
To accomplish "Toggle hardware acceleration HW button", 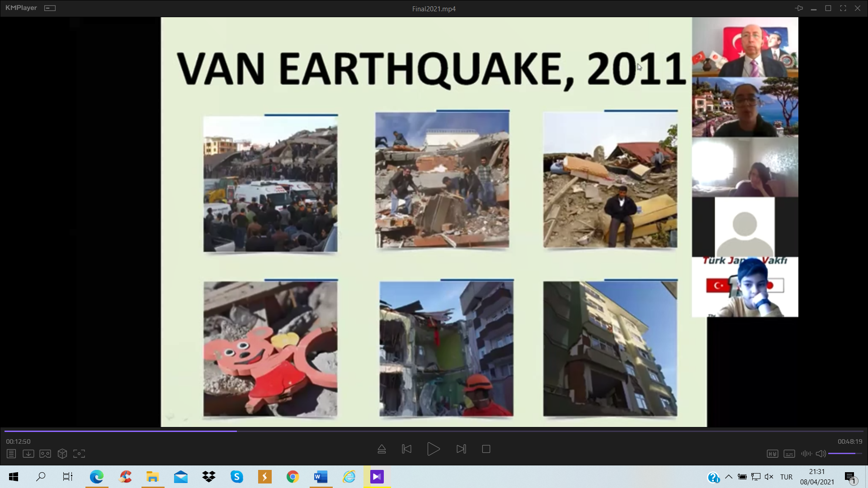I will (x=772, y=454).
